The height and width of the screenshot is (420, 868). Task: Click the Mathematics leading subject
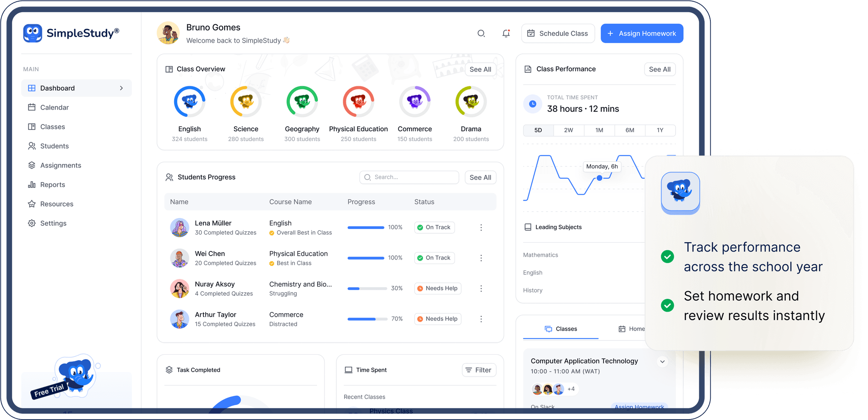(x=540, y=255)
